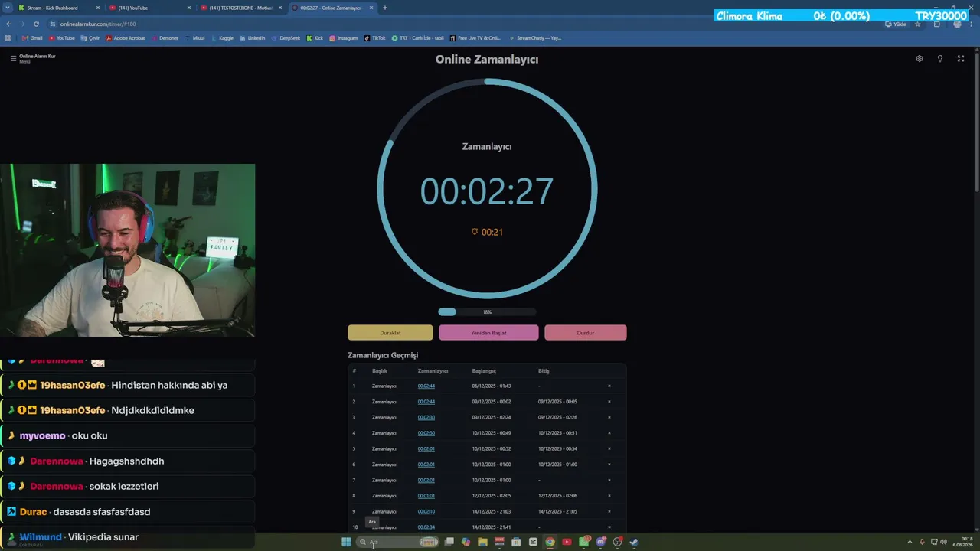Open the StreamChatly bookmark
This screenshot has width=980, height=551.
(x=534, y=37)
